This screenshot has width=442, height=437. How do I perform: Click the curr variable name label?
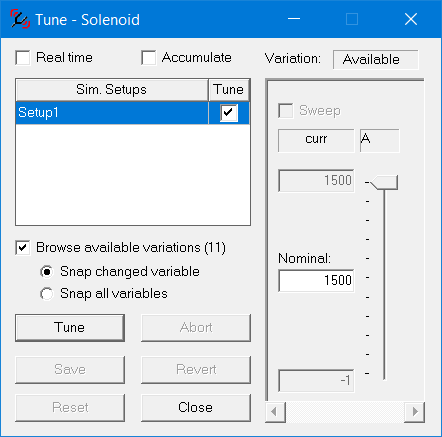pos(316,139)
